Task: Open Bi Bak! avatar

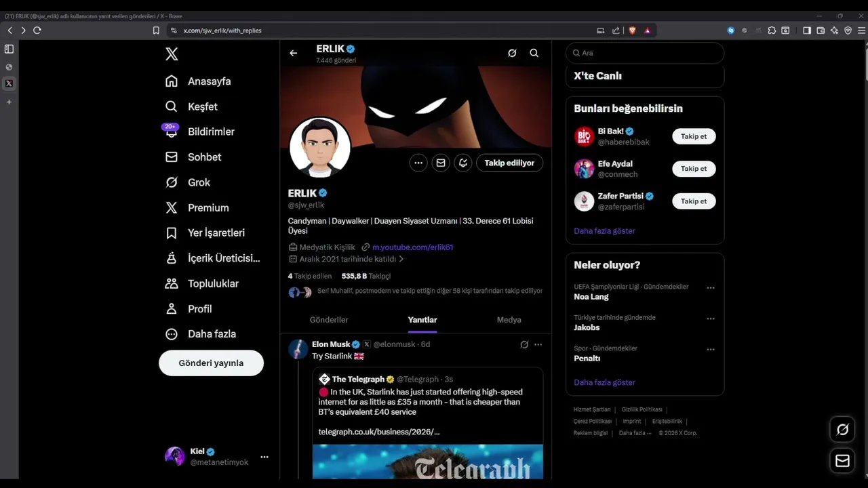Action: point(584,136)
